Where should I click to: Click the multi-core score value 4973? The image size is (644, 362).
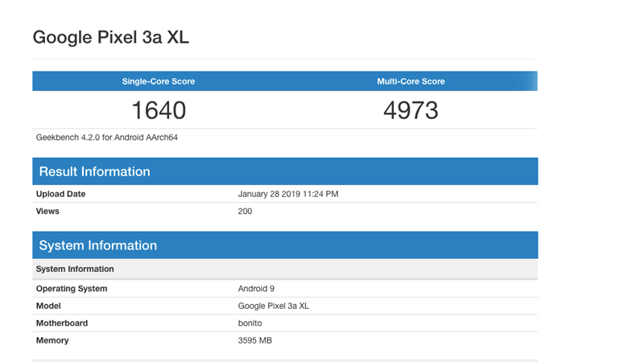coord(411,110)
